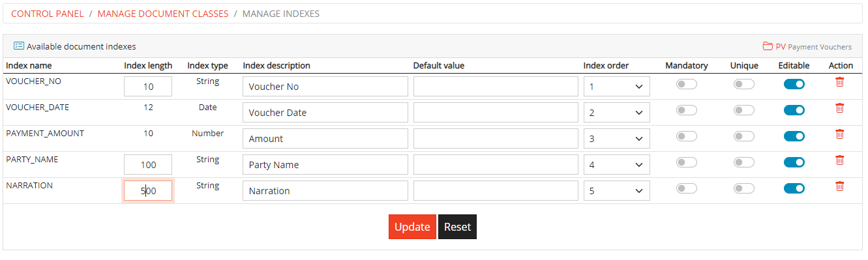
Task: Disable Editable switch for PAYMENT_AMOUNT
Action: (794, 136)
